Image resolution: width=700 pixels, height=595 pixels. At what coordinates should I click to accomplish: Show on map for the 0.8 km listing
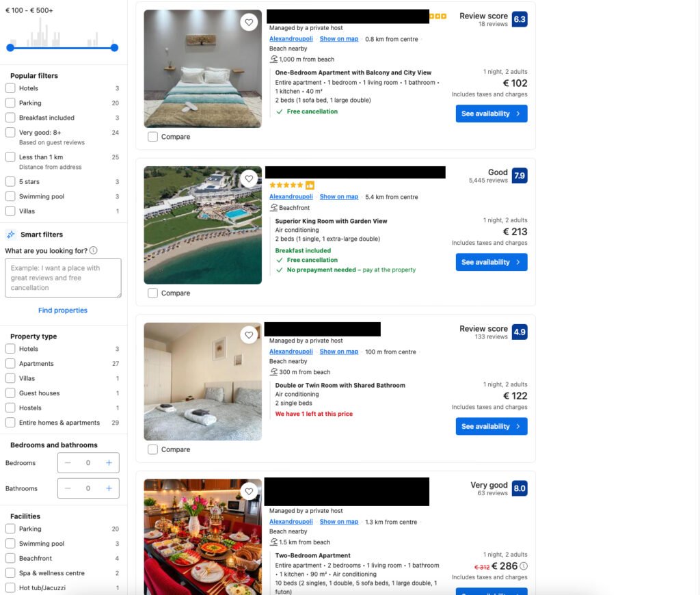tap(339, 39)
